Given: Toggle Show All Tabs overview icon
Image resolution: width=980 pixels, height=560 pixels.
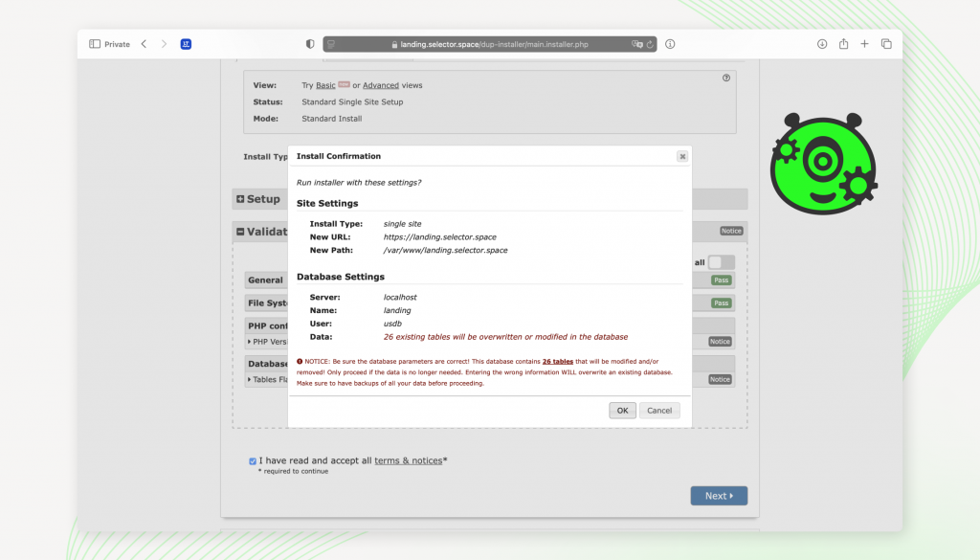Looking at the screenshot, I should point(886,43).
